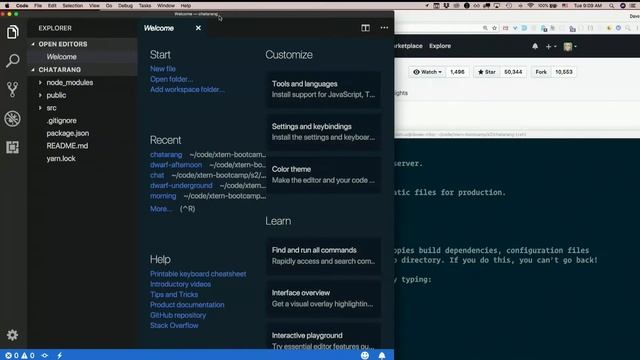Open notifications bell in status bar
The image size is (640, 360).
[x=382, y=356]
